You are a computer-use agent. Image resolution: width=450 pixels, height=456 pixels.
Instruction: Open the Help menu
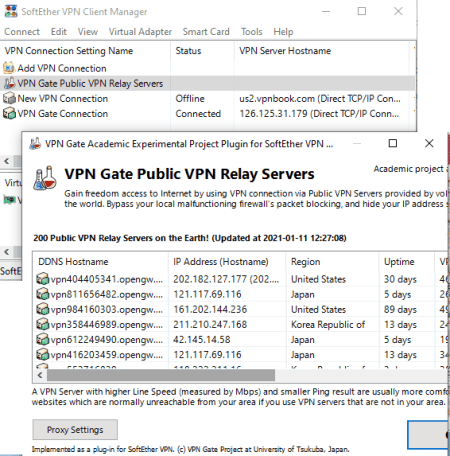tap(283, 32)
